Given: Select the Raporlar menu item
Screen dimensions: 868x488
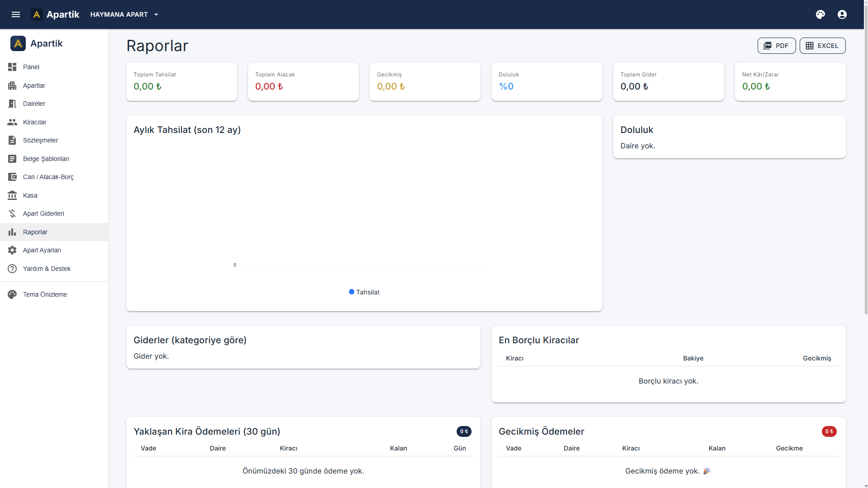Looking at the screenshot, I should [54, 232].
